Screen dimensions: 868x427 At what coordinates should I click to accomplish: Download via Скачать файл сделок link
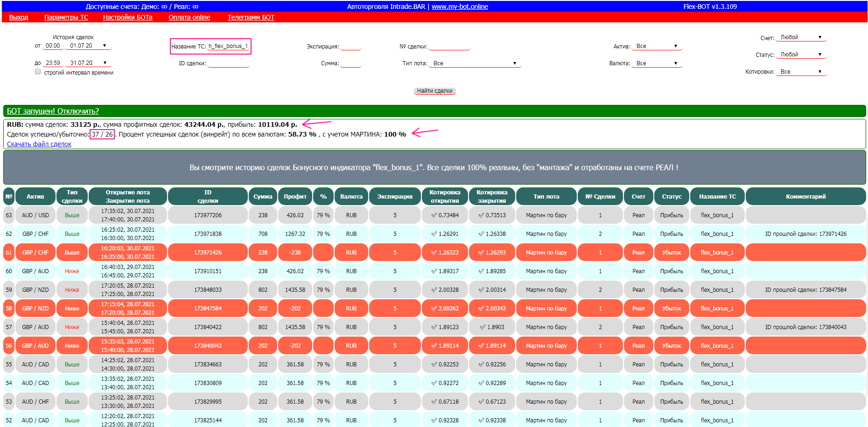click(39, 144)
